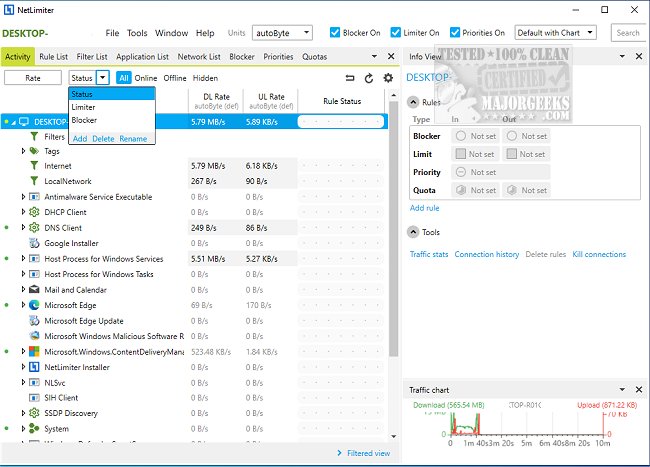
Task: Click the Add rule link
Action: pyautogui.click(x=424, y=208)
